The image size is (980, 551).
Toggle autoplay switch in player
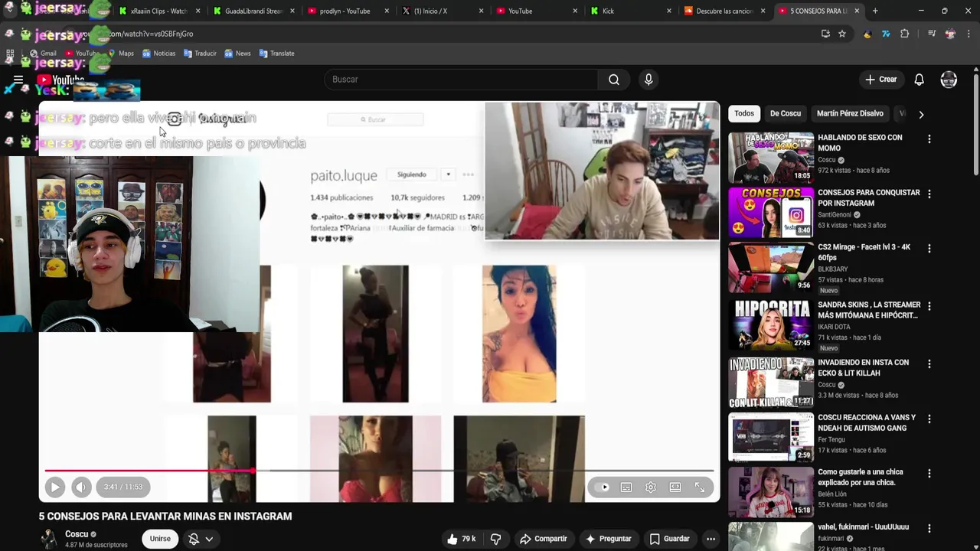(604, 487)
